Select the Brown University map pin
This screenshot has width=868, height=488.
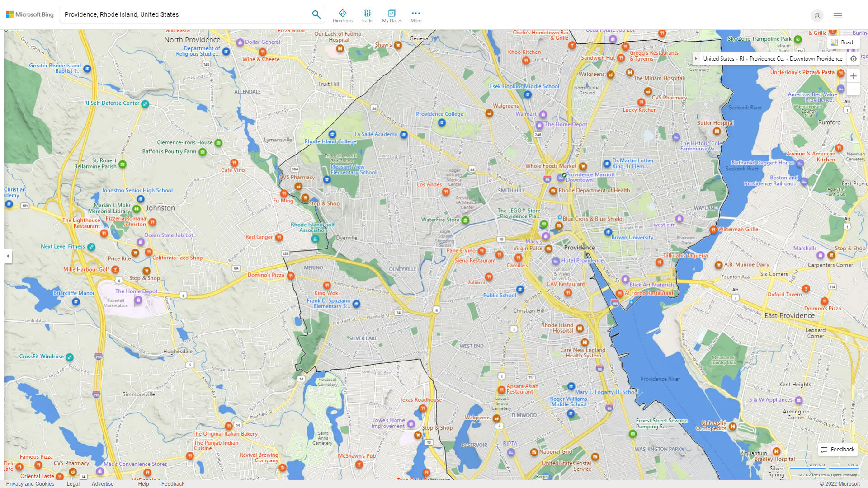(x=608, y=232)
